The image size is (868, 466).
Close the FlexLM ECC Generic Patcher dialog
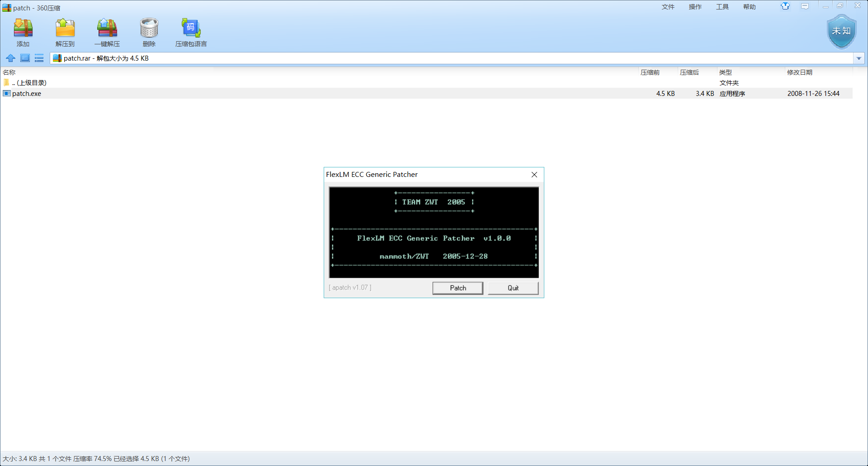click(534, 175)
